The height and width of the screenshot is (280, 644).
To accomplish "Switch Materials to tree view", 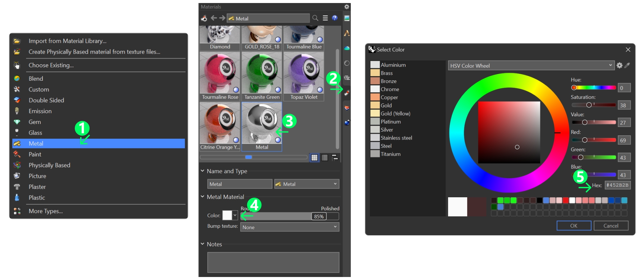I will 335,157.
